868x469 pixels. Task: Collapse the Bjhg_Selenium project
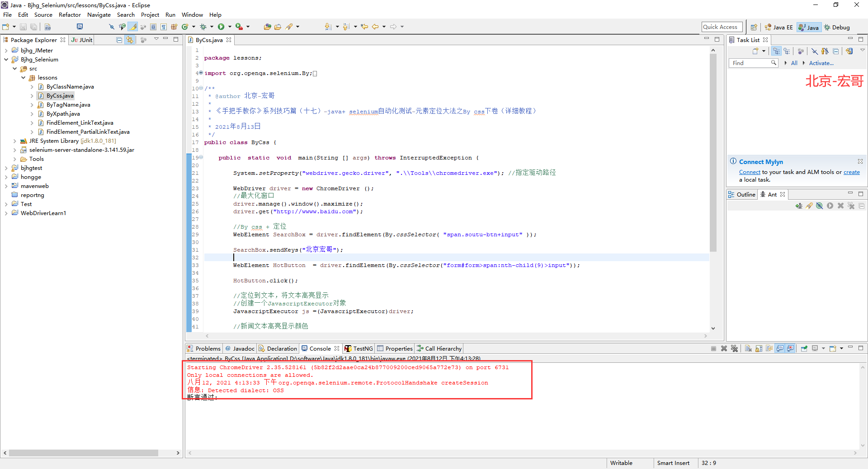pos(6,60)
